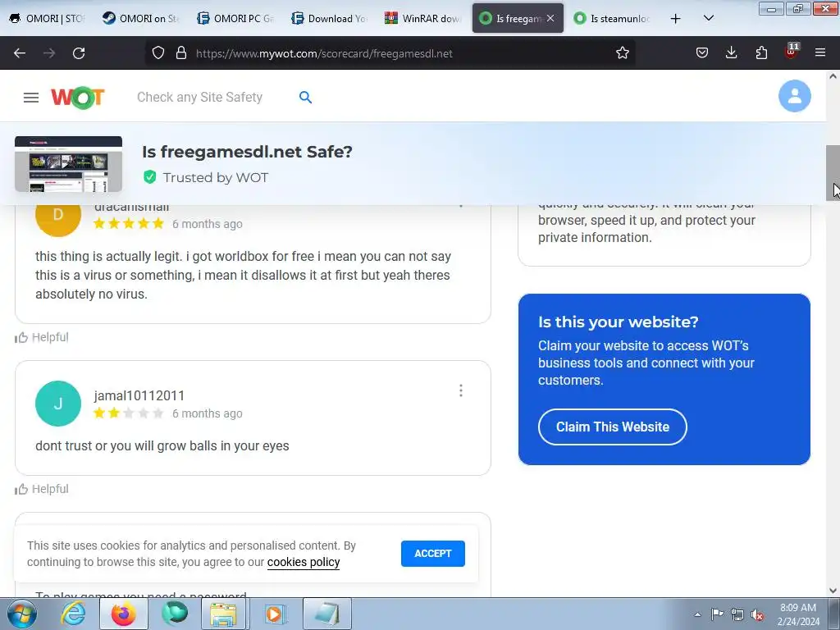Open Firefox in the taskbar
The height and width of the screenshot is (630, 840).
click(x=123, y=614)
